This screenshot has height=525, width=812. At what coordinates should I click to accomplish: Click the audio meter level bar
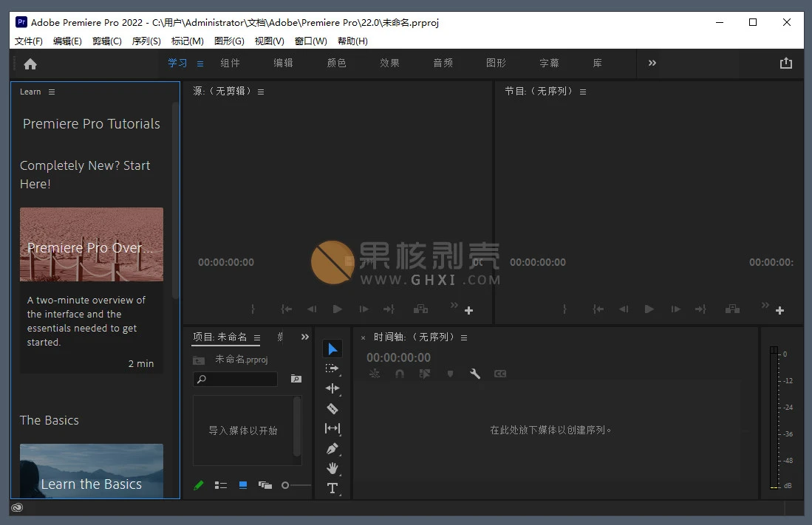[x=774, y=418]
